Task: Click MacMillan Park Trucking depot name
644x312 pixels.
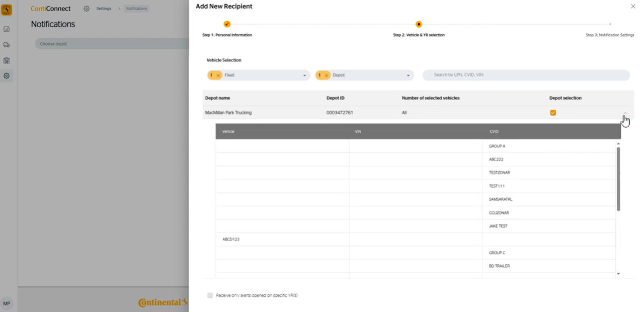Action: 228,113
